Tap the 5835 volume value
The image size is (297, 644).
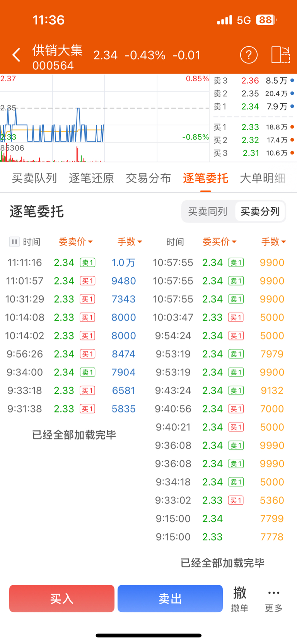pos(124,409)
